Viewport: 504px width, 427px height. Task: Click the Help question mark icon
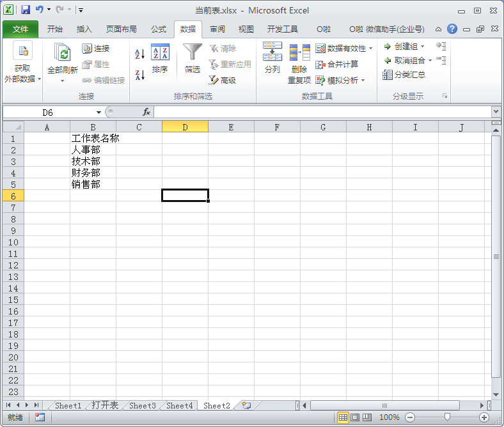pyautogui.click(x=452, y=29)
